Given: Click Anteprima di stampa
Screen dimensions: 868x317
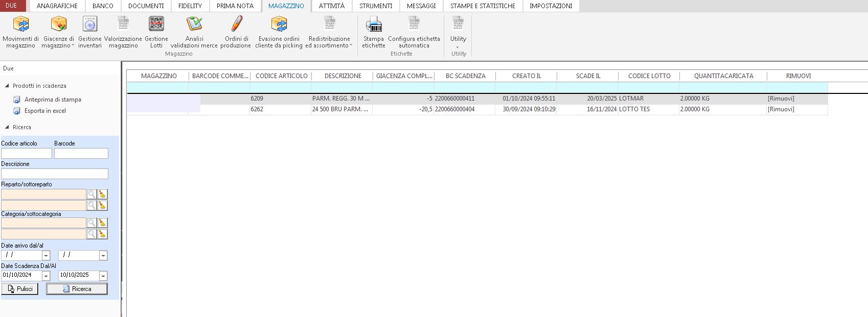Looking at the screenshot, I should pos(53,100).
